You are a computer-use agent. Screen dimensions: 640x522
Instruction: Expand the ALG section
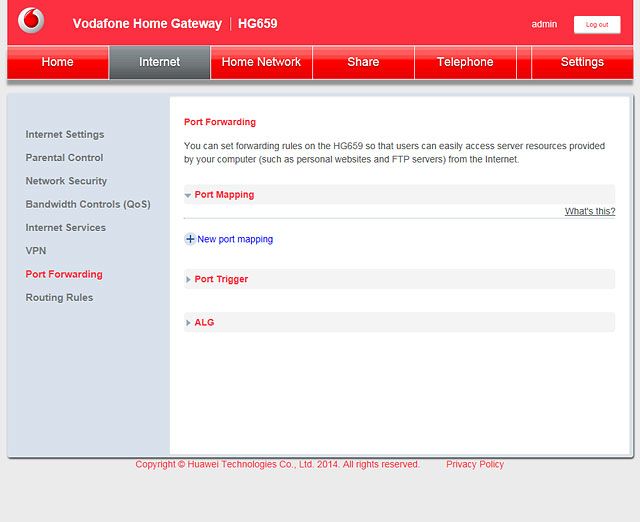pos(399,322)
